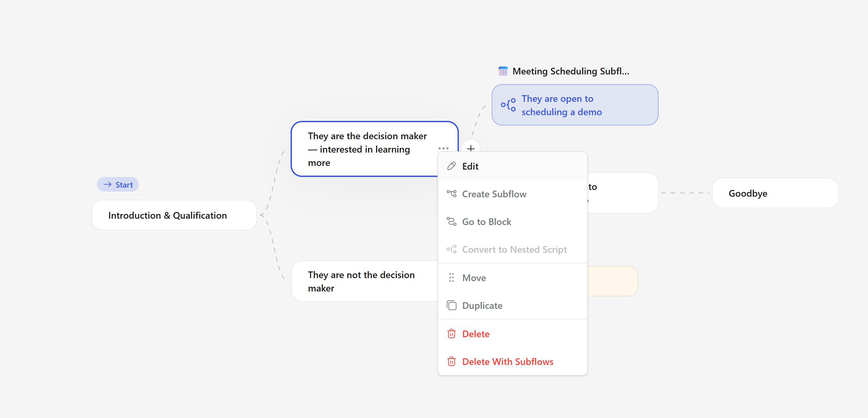Click the Go to Block icon
868x418 pixels.
coord(451,222)
